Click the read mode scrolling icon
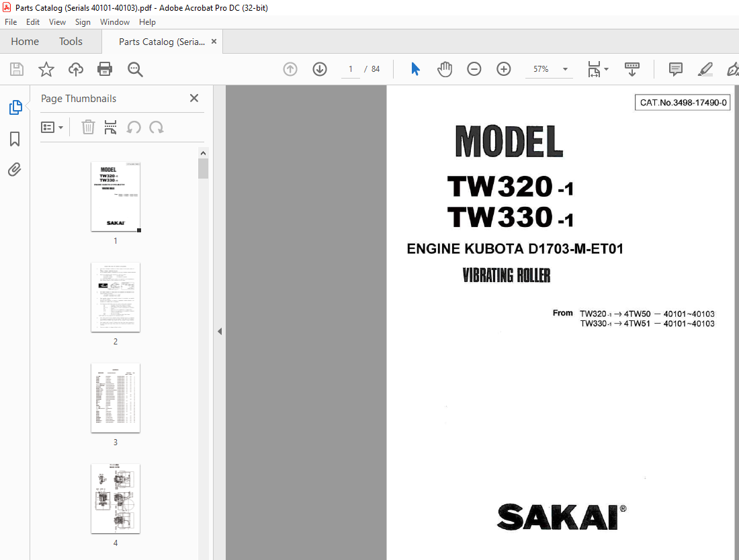 tap(632, 69)
